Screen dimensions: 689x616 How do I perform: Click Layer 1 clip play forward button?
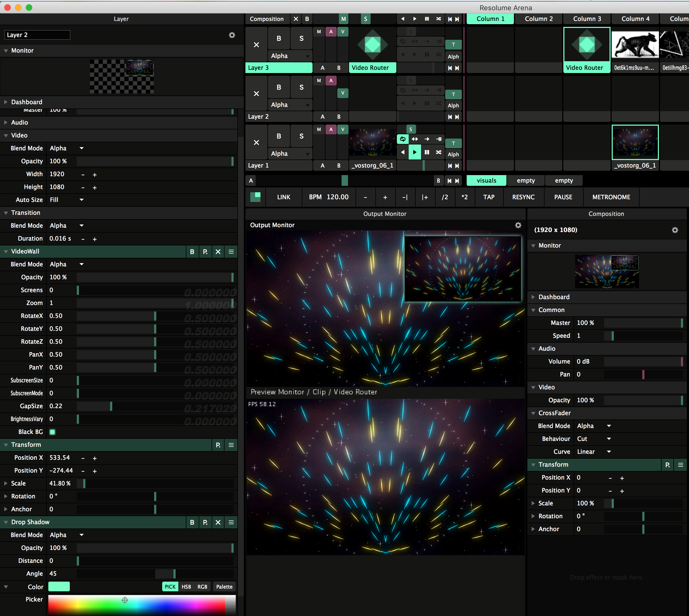point(415,152)
